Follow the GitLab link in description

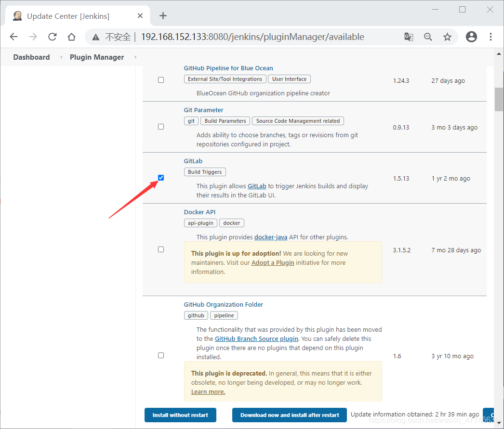pyautogui.click(x=257, y=186)
